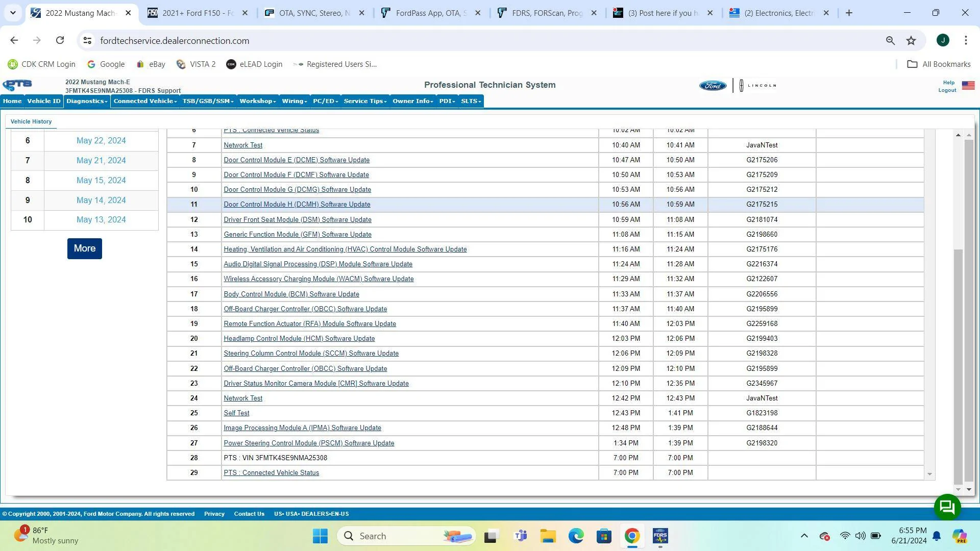
Task: Open the notifications bell icon
Action: click(x=937, y=536)
